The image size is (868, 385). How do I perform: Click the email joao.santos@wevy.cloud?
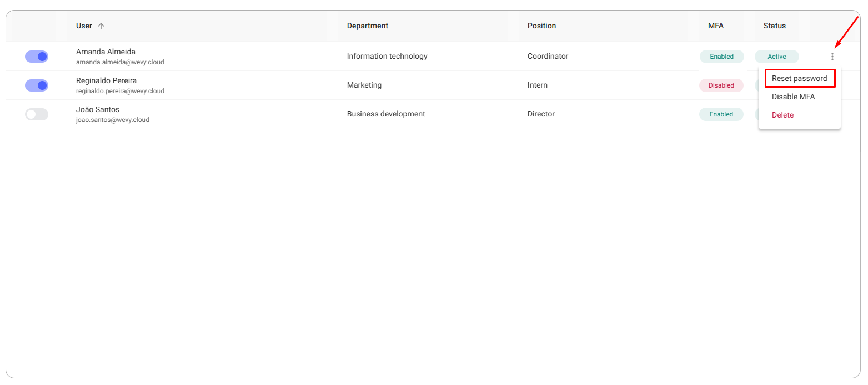[113, 120]
